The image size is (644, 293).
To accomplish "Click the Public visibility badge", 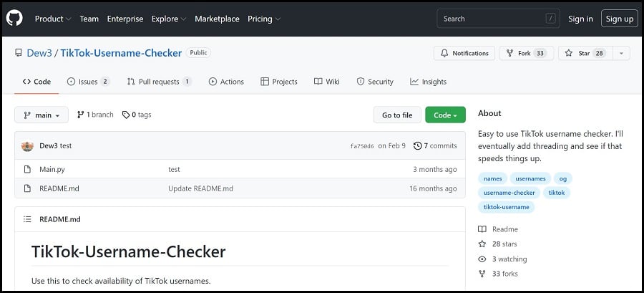I will tap(198, 52).
